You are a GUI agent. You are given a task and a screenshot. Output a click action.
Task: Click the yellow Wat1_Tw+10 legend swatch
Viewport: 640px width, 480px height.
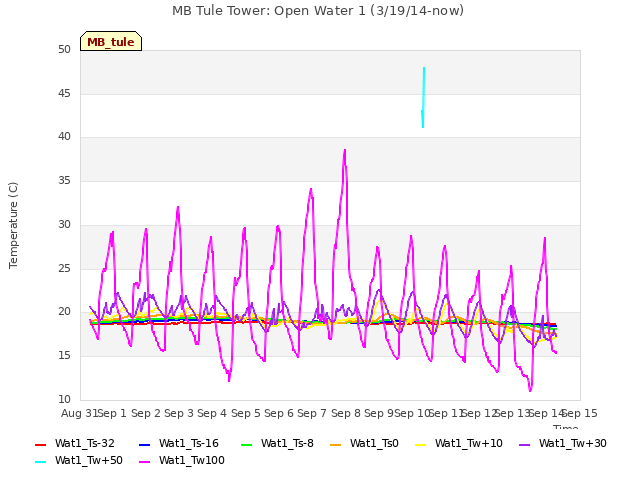point(421,445)
